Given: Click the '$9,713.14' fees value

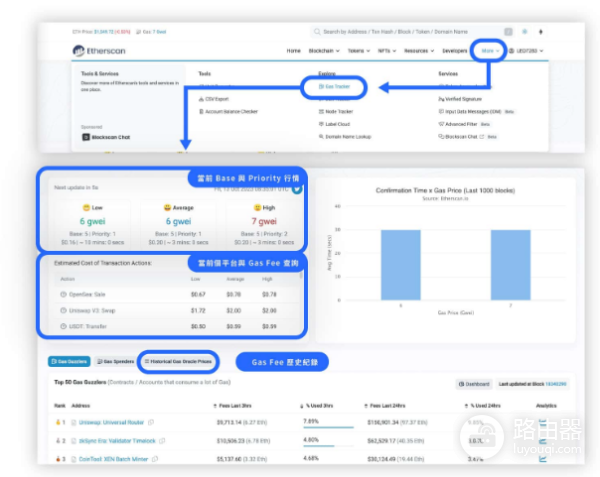Looking at the screenshot, I should coord(230,422).
